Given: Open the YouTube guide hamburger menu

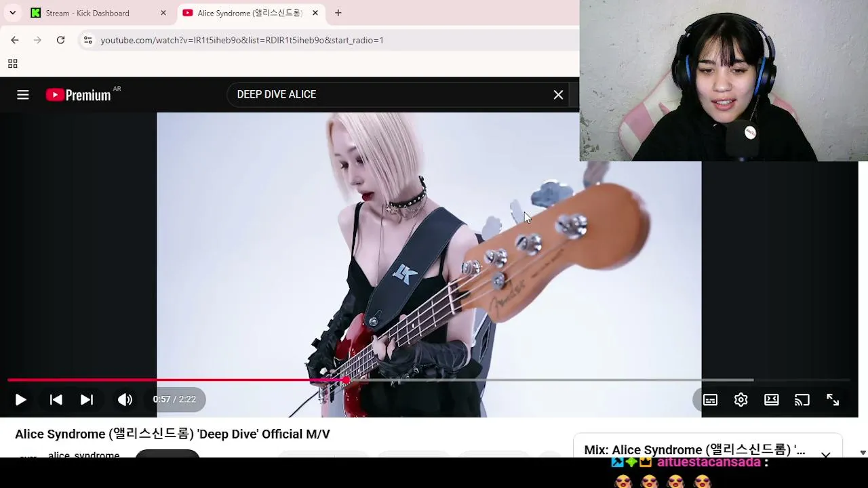Looking at the screenshot, I should [23, 95].
